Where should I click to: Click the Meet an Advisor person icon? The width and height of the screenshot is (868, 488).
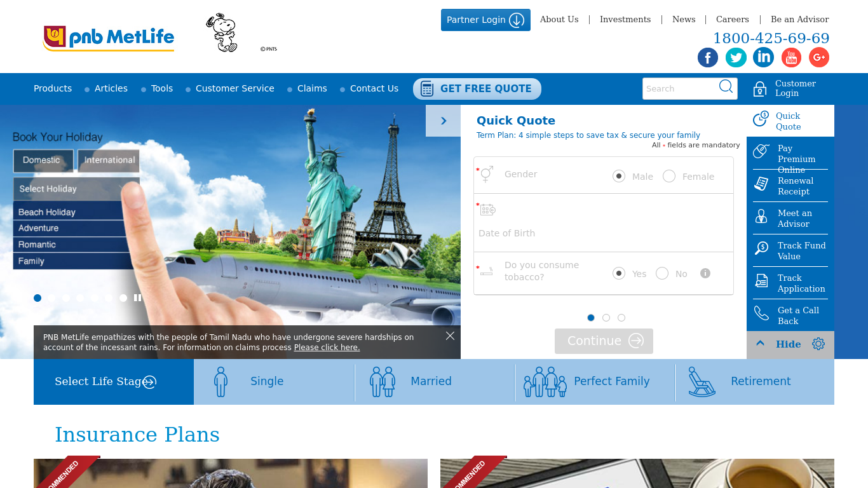click(761, 216)
